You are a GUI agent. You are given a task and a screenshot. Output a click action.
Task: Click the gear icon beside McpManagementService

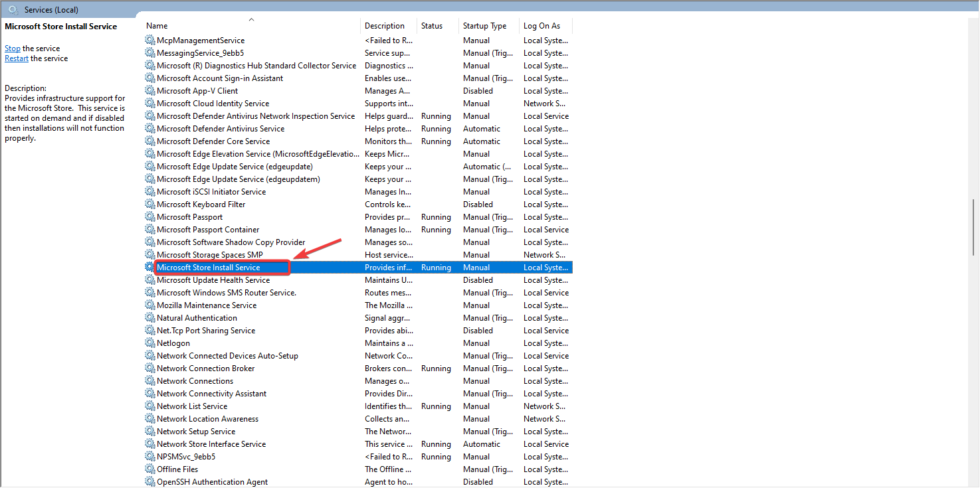[150, 41]
